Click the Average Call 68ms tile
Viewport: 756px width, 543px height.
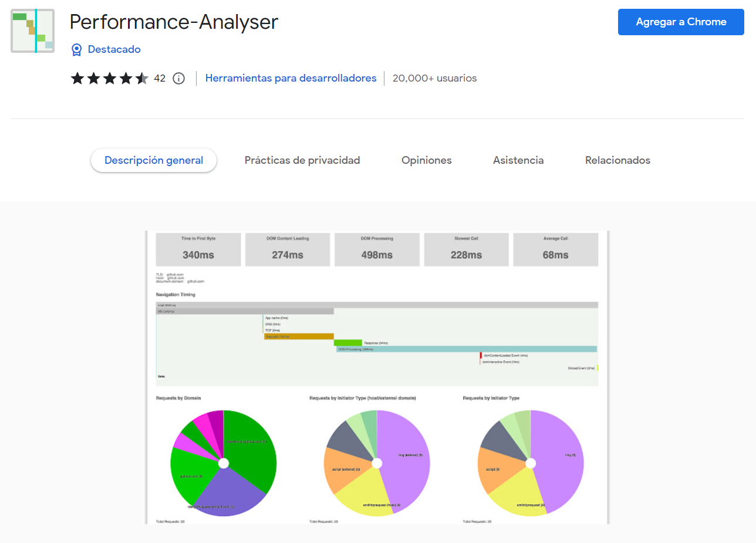coord(556,249)
